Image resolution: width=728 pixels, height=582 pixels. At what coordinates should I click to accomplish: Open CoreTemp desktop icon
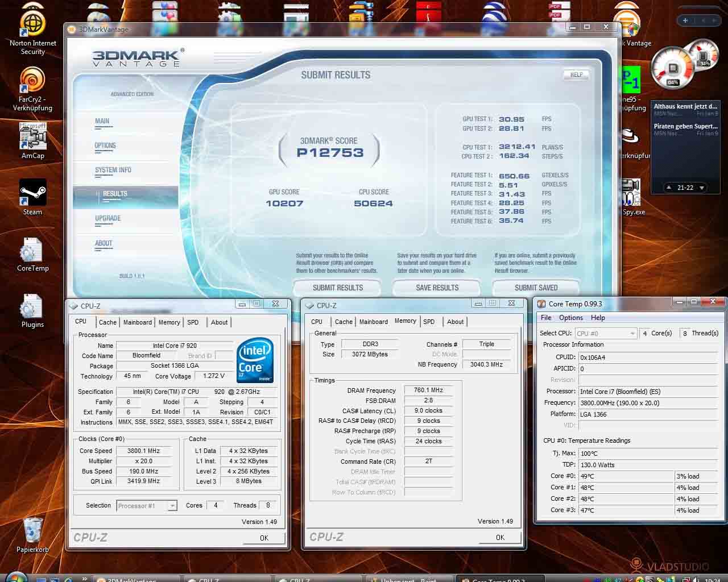pos(32,254)
